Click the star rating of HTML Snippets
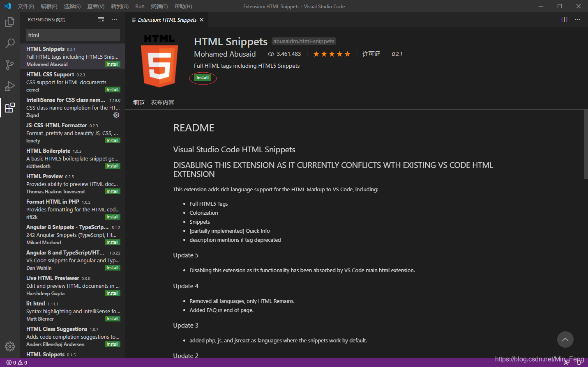Viewport: 588px width, 367px height. pos(332,54)
